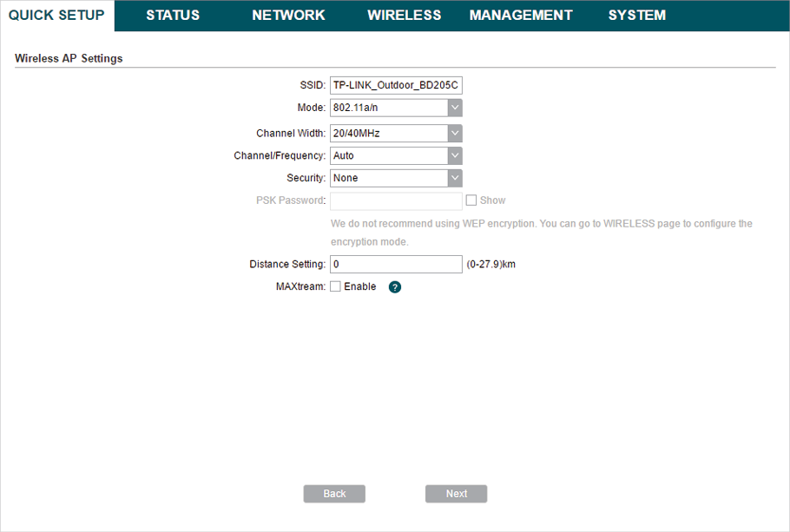
Task: Open the Channel/Frequency dropdown
Action: 396,156
